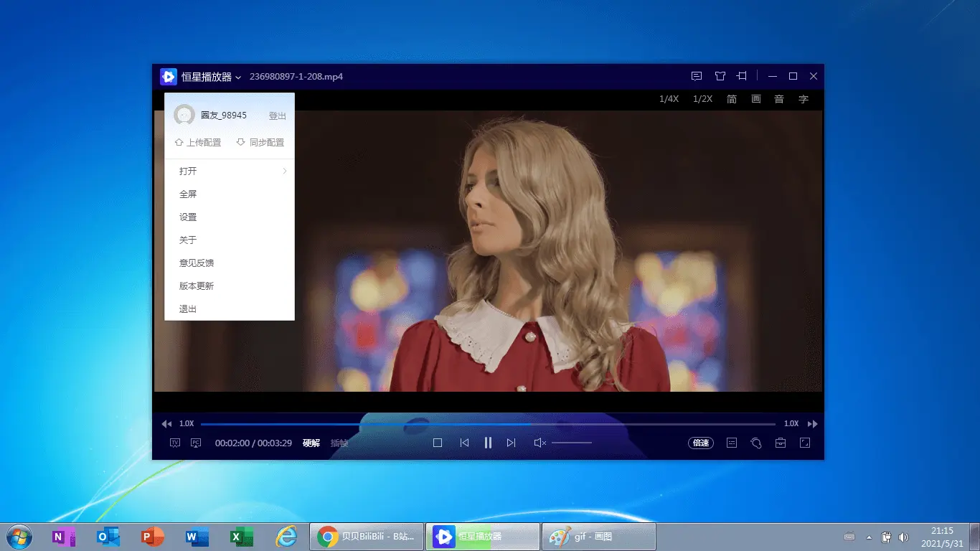Click system tray volume icon
Screen dimensions: 980x551
[903, 537]
